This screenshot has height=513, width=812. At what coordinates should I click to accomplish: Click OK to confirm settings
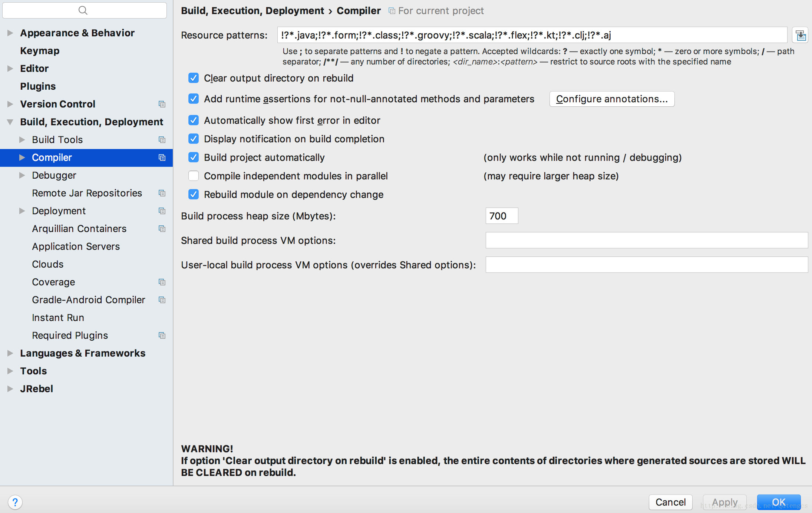[x=779, y=502]
